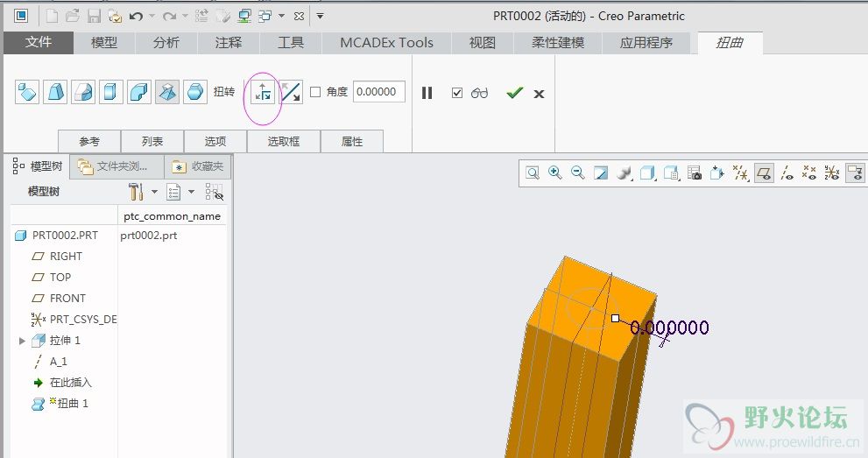Switch to the 应用程序 tab
868x458 pixels.
[x=646, y=43]
